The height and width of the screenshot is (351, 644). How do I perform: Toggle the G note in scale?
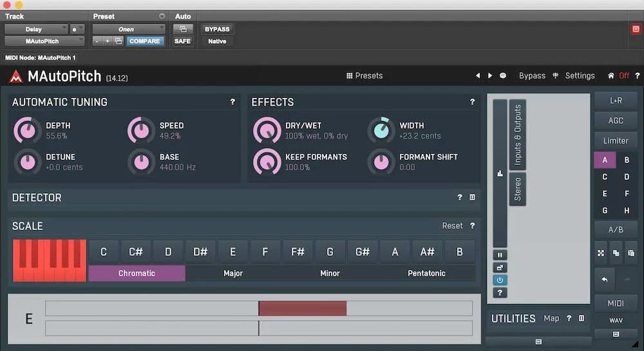[330, 252]
